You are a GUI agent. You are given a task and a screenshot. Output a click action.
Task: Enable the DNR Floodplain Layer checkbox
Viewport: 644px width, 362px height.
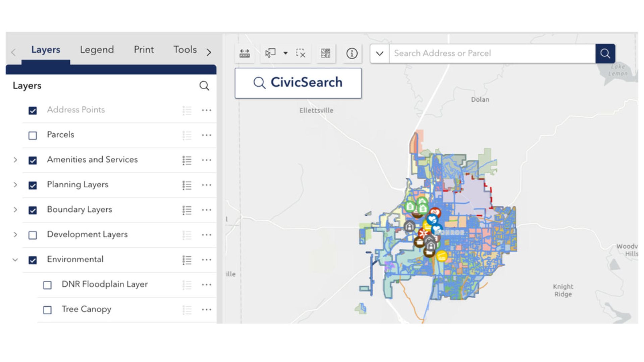pyautogui.click(x=47, y=285)
